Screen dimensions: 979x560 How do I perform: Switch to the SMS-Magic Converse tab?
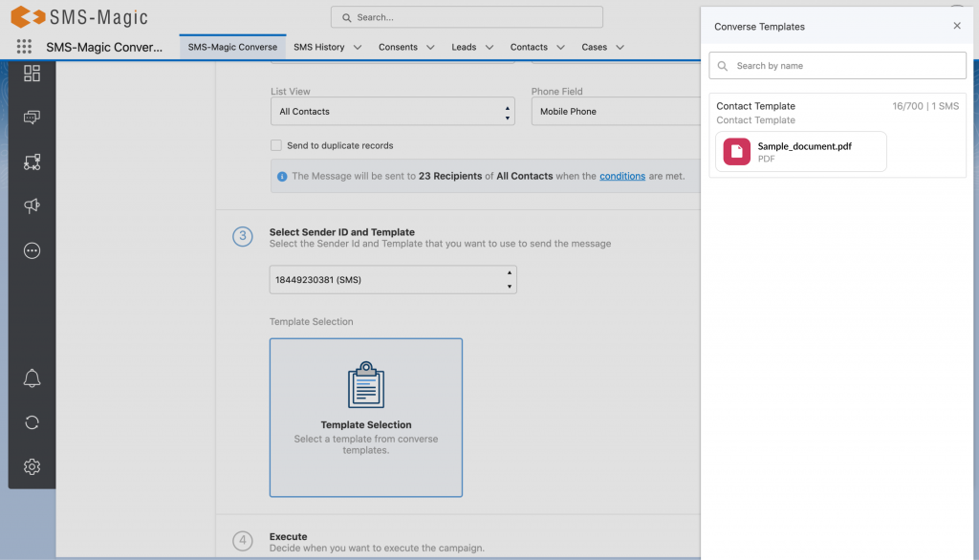232,47
